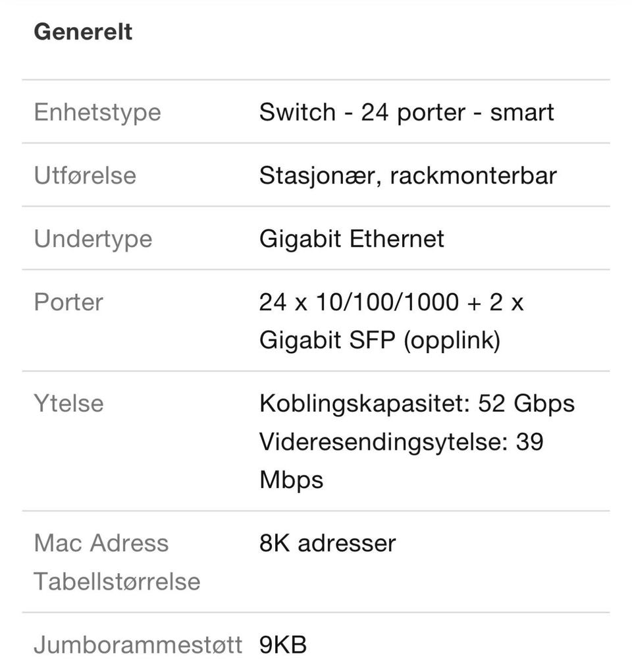Viewport: 632px width, 672px height.
Task: Click the Utførelse label
Action: 85,176
